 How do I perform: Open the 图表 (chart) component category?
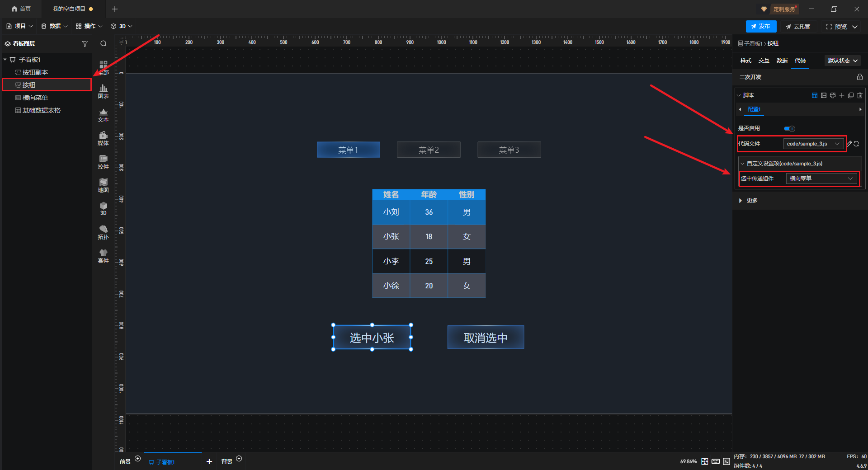click(103, 91)
